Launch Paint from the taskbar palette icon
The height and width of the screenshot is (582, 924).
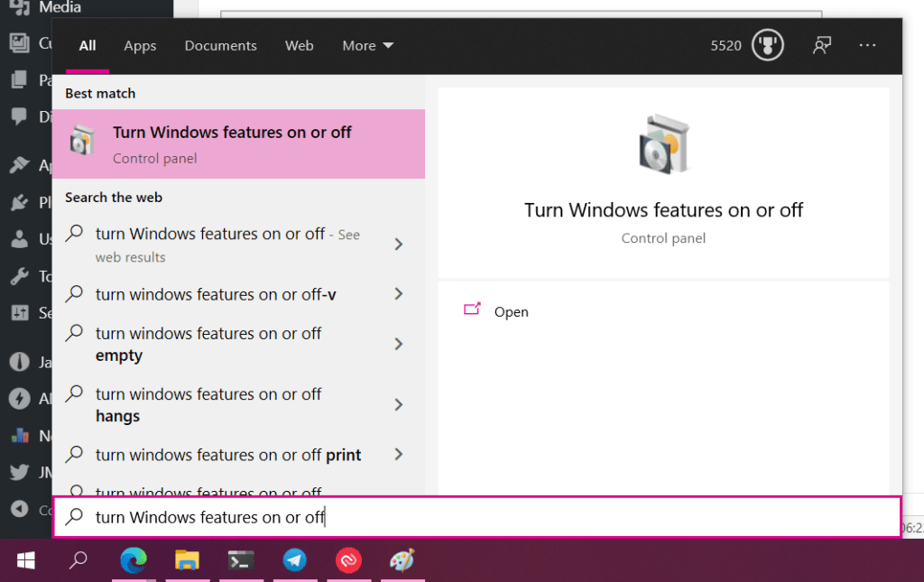tap(402, 560)
